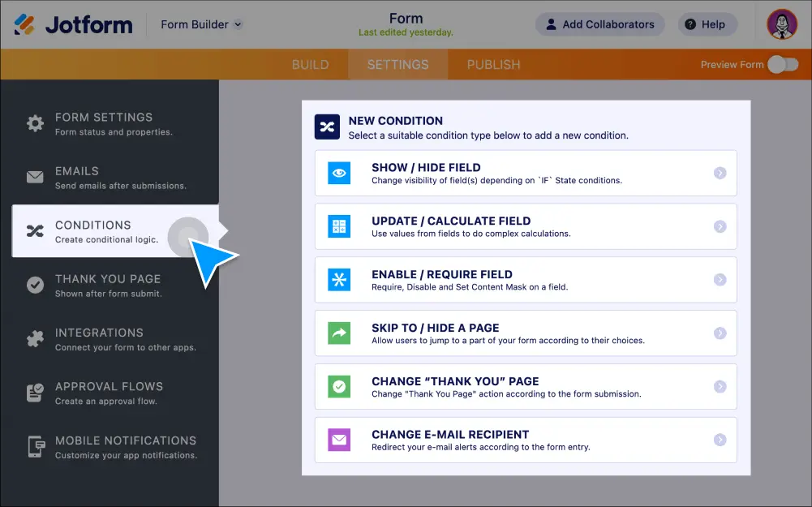Expand the Skip To / Hide a Page arrow
The image size is (812, 507).
coord(720,333)
